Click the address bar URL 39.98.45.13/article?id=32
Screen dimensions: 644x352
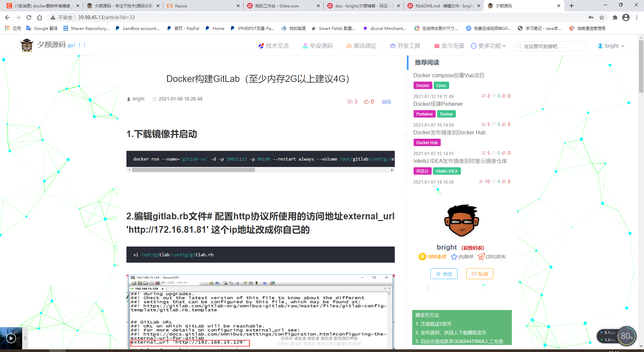(106, 17)
